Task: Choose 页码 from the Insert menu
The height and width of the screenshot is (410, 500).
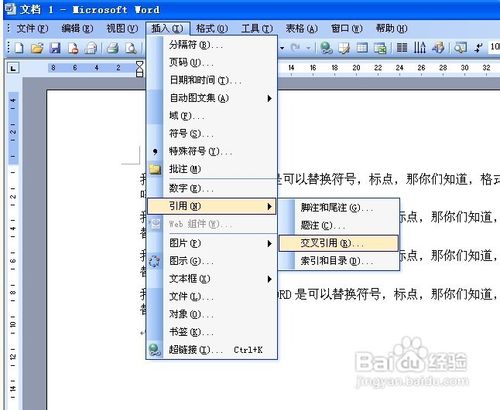Action: coord(212,62)
